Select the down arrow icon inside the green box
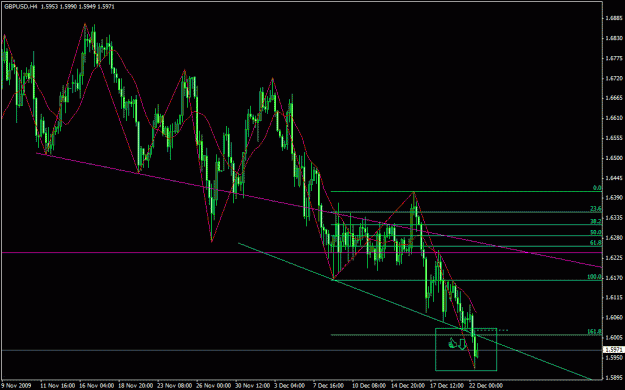Screen dimensions: 625x390 462,345
